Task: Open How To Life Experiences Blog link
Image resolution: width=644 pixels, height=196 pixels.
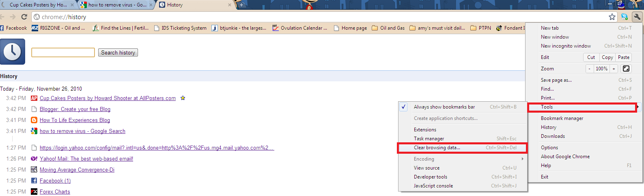Action: [x=75, y=120]
